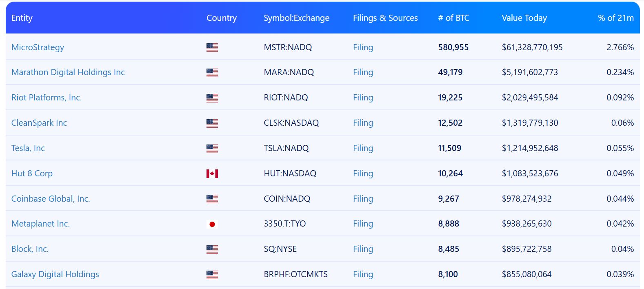The width and height of the screenshot is (644, 289).
Task: Click the % of 21m column header
Action: (615, 18)
